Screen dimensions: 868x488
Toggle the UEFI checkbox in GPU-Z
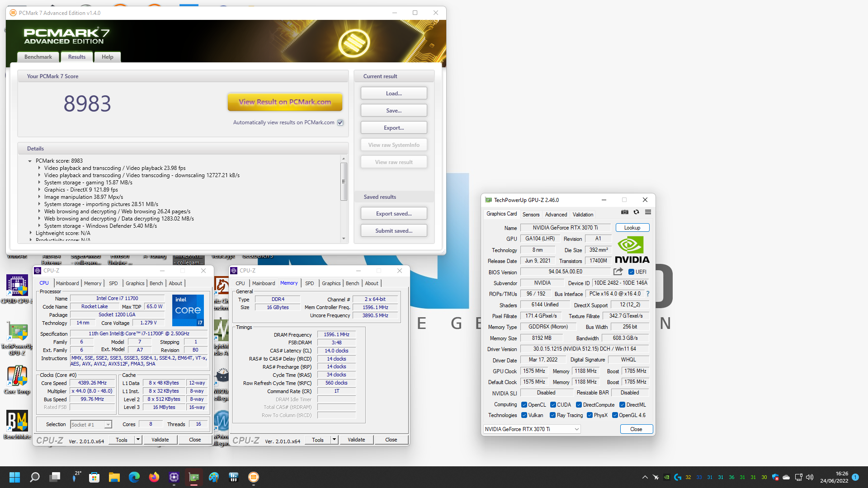tap(632, 272)
